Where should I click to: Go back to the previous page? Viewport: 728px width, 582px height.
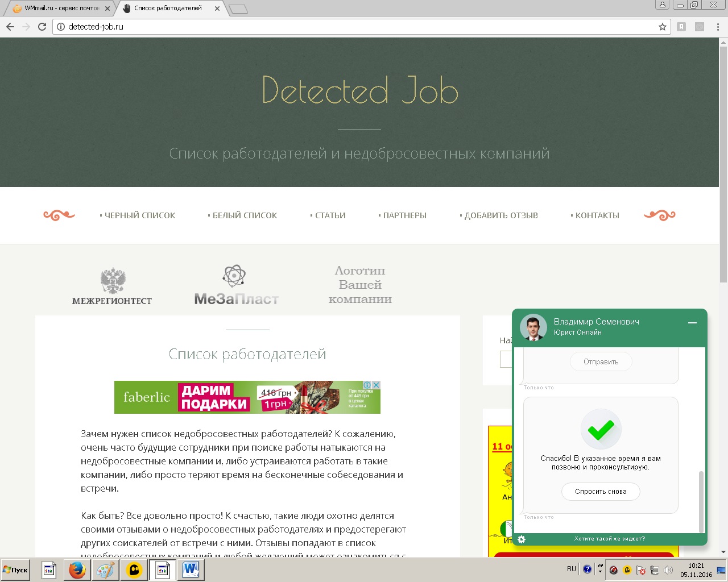(x=10, y=27)
